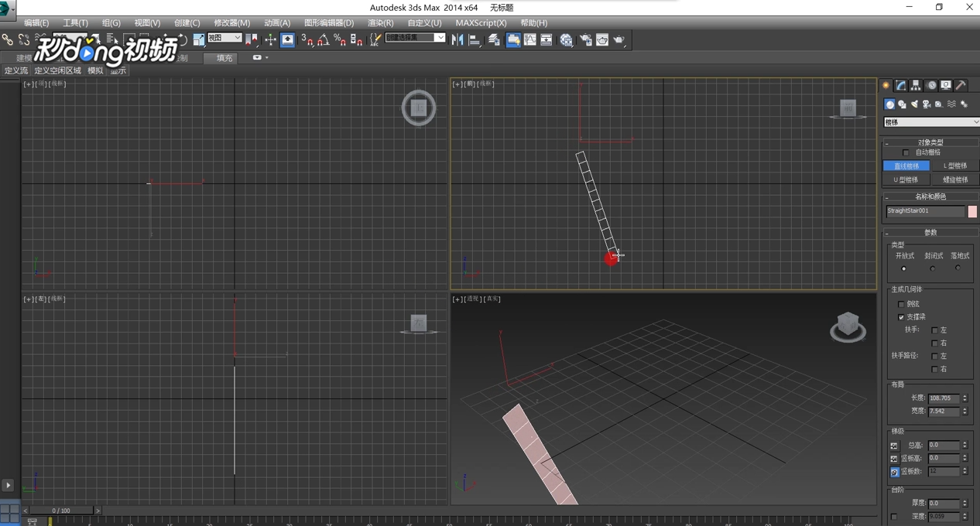Enable the 扶手 左 checkbox
This screenshot has width=980, height=526.
pyautogui.click(x=934, y=330)
